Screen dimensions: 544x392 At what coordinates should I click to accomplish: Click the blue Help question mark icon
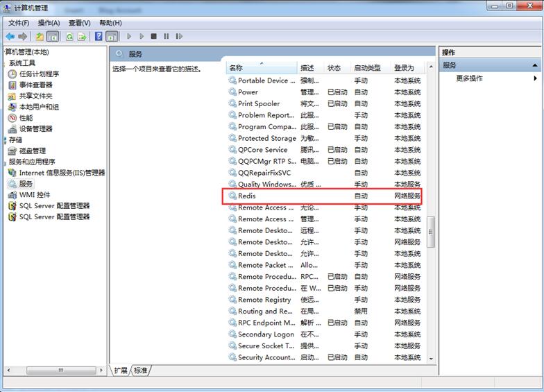(99, 36)
